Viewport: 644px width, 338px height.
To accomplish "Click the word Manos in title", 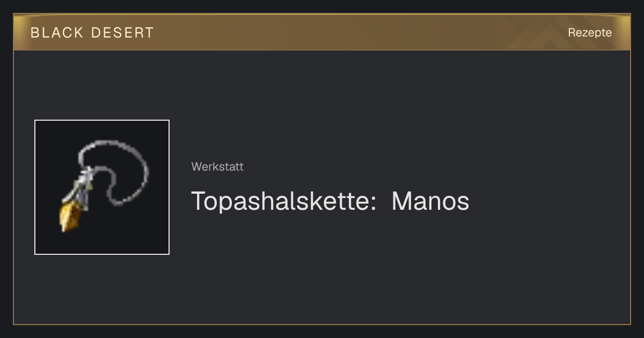I will coord(430,201).
